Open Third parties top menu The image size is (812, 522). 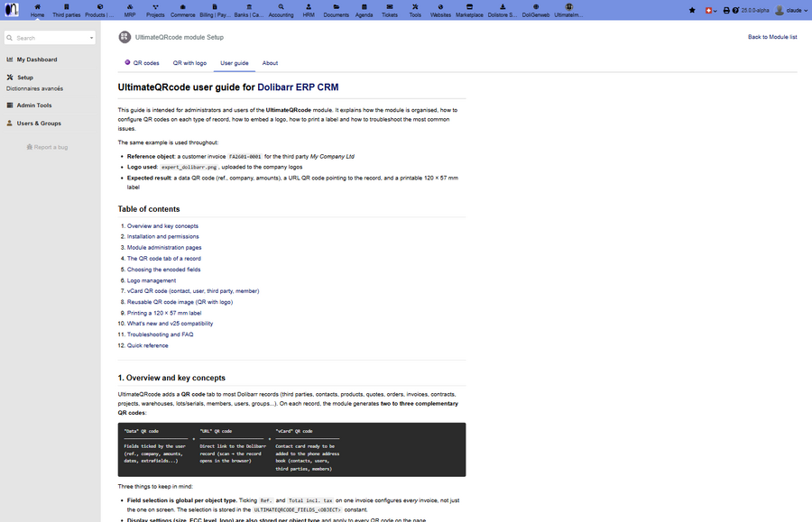[66, 10]
